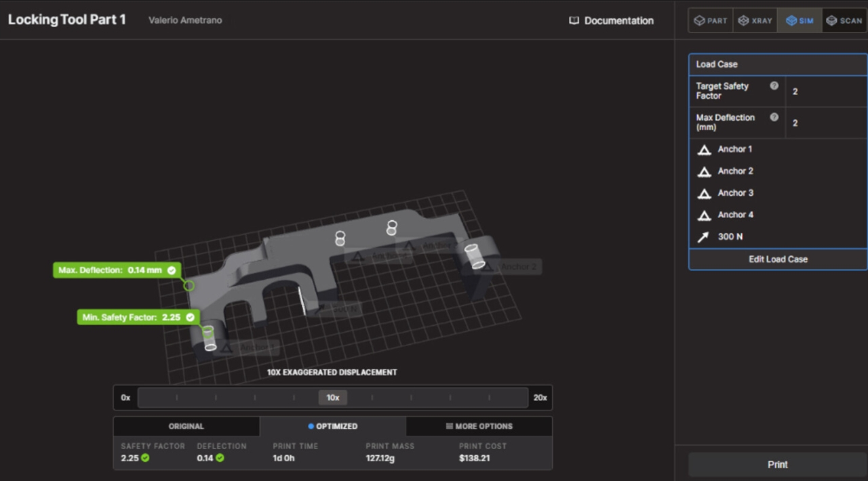Select Anchor 3 in the load case list
Viewport: 868px width, 481px height.
(735, 193)
